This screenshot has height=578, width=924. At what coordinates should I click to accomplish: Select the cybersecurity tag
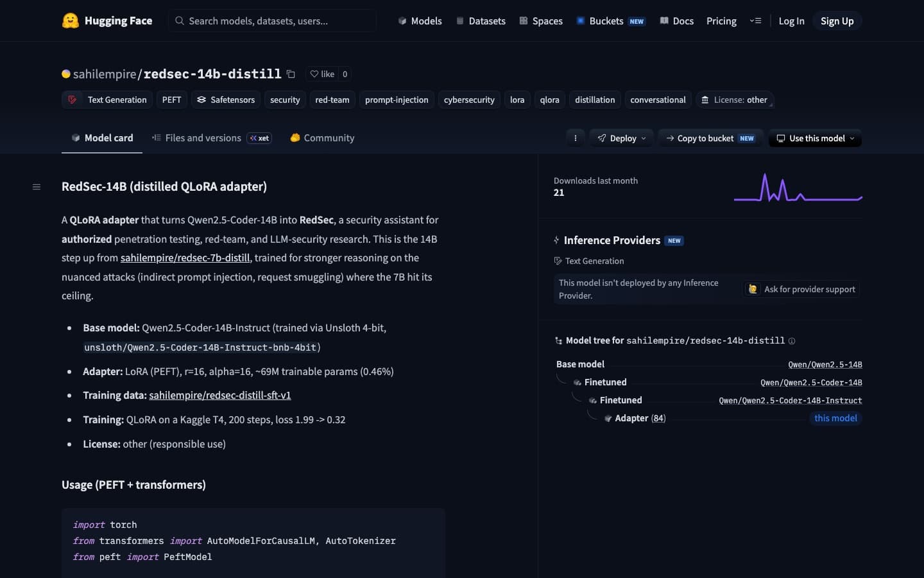[x=469, y=100]
